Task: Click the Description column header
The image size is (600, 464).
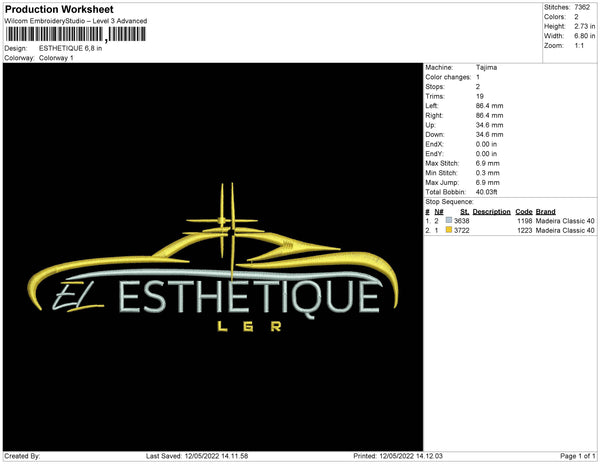Action: point(491,212)
